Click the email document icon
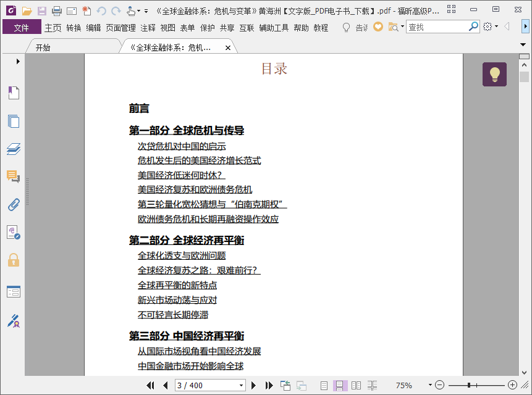 tap(72, 11)
